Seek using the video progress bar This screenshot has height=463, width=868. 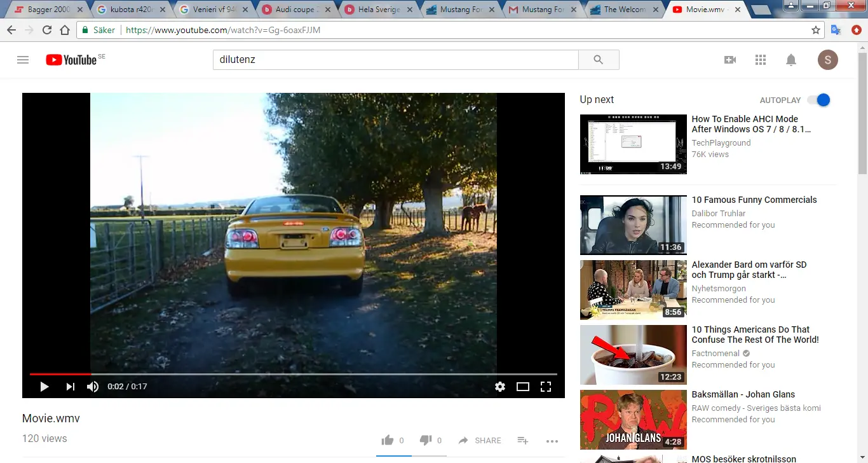[x=294, y=374]
